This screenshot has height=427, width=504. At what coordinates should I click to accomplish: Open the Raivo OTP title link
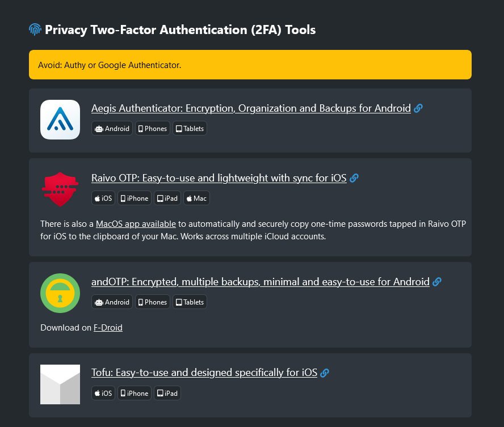coord(219,178)
